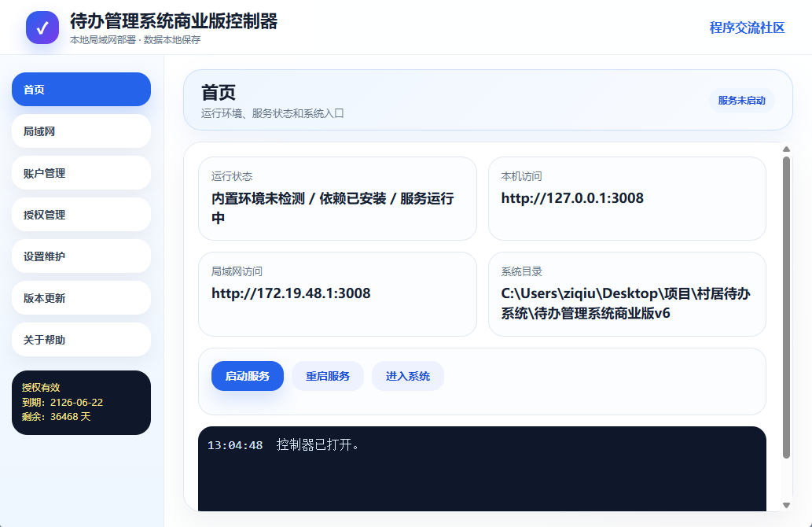Click the LAN address http://172.19.48.1:3008
The height and width of the screenshot is (527, 812).
tap(291, 293)
